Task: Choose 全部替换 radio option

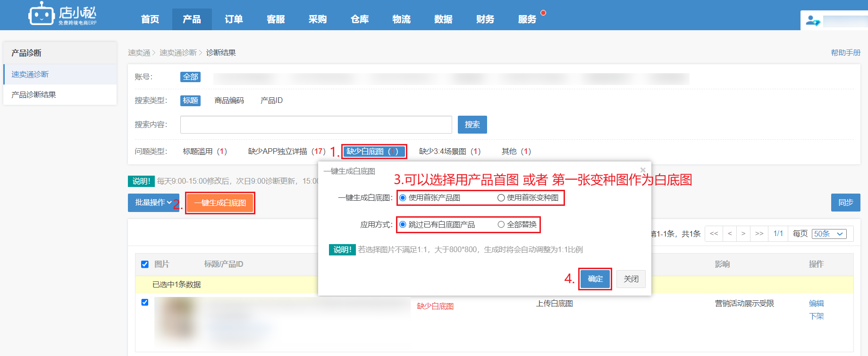Action: 501,225
